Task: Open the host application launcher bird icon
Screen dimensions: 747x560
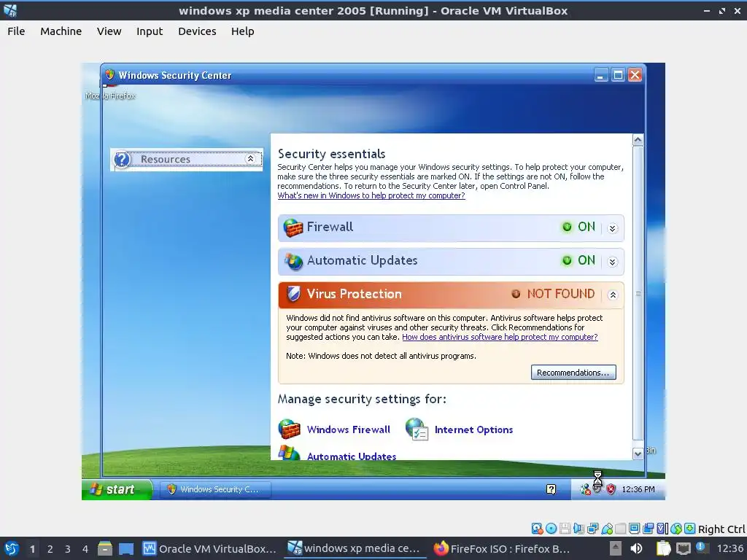Action: (12, 548)
